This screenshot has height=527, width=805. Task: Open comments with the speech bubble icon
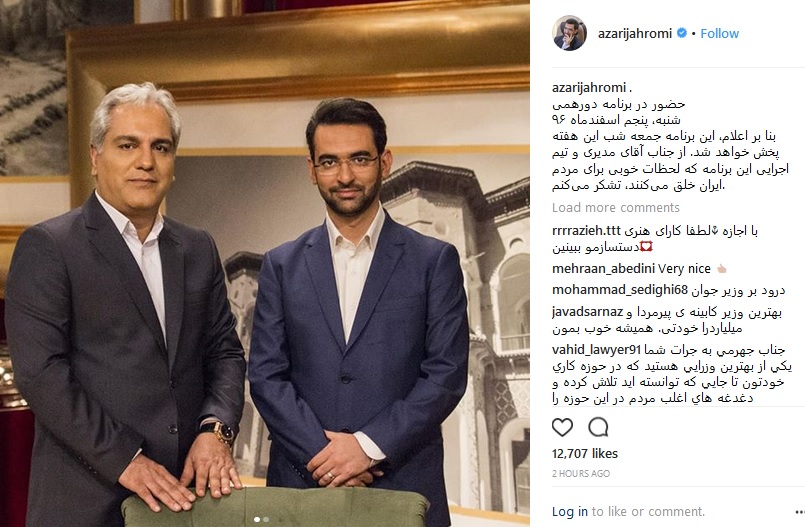coord(598,427)
